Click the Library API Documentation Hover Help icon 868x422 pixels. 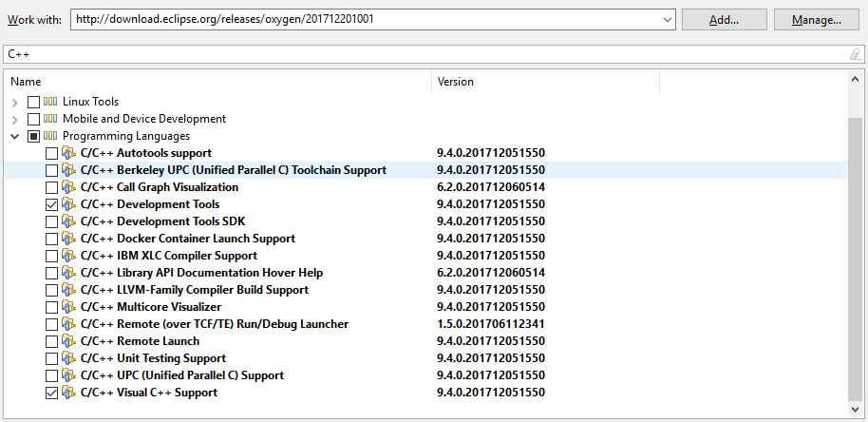(68, 274)
